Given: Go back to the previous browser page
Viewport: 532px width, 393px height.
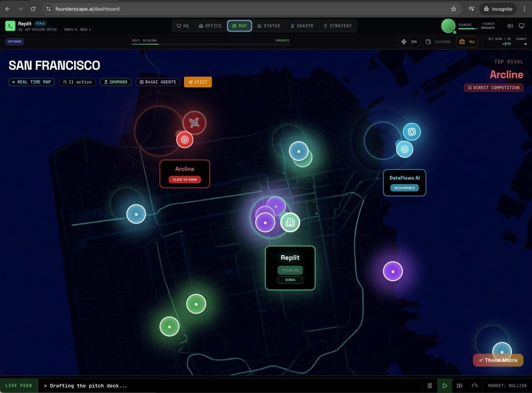Looking at the screenshot, I should coord(7,9).
